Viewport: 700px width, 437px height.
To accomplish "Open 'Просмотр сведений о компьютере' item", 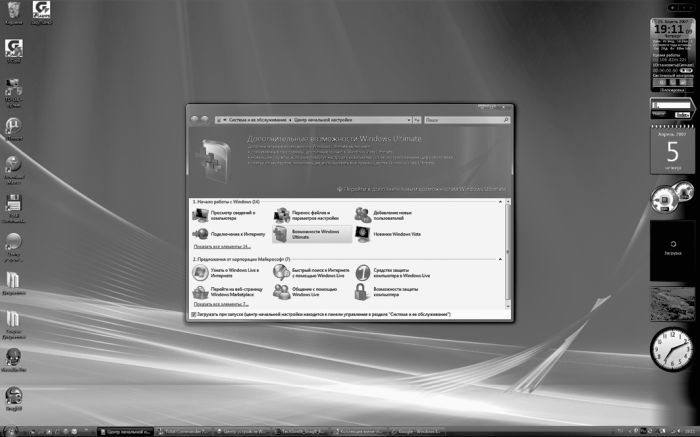I will 232,213.
